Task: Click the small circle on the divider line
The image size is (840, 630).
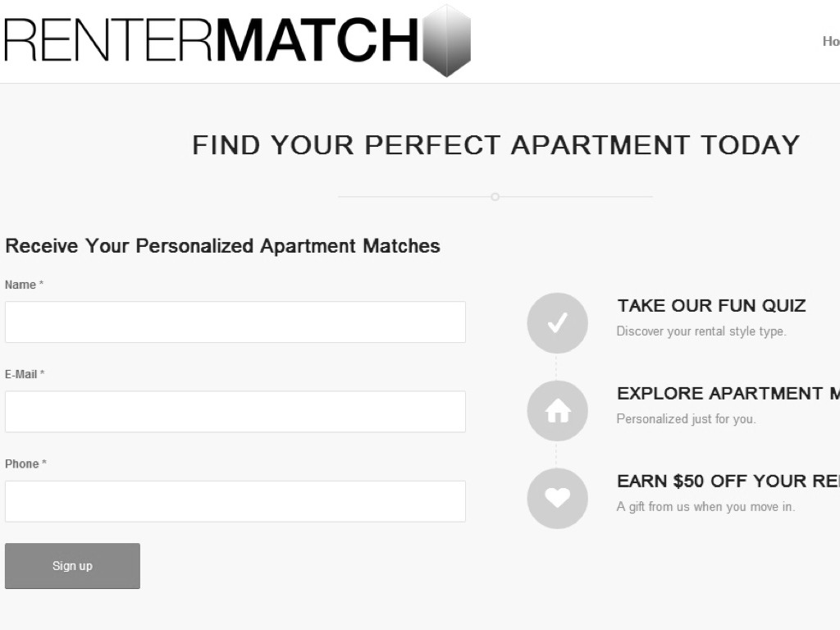Action: click(495, 197)
